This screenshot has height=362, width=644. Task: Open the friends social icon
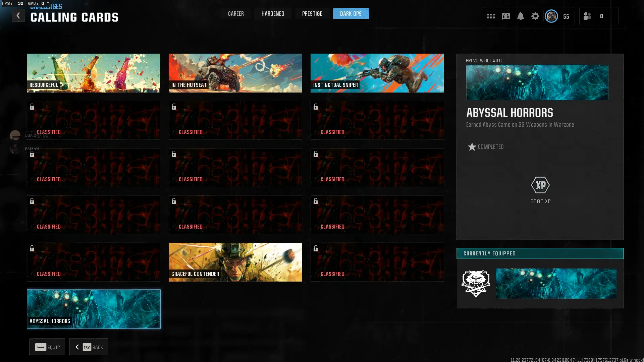tap(587, 16)
